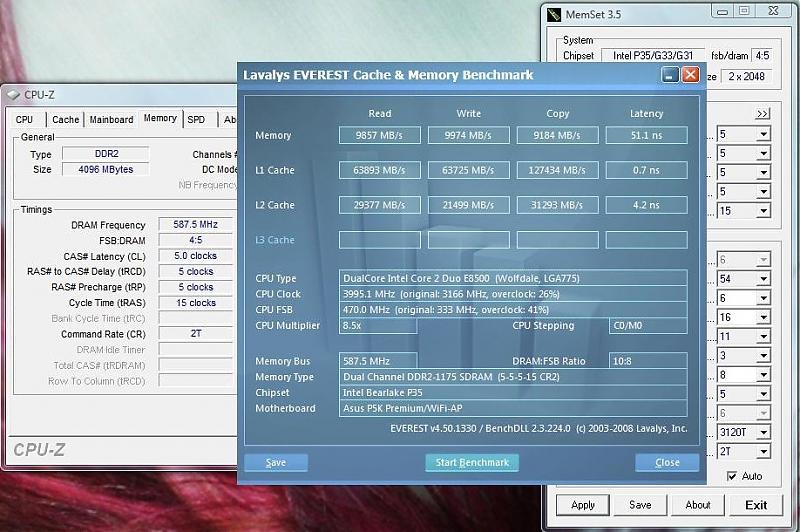800x532 pixels.
Task: Minimize the MemSet 3.5 window
Action: point(722,11)
